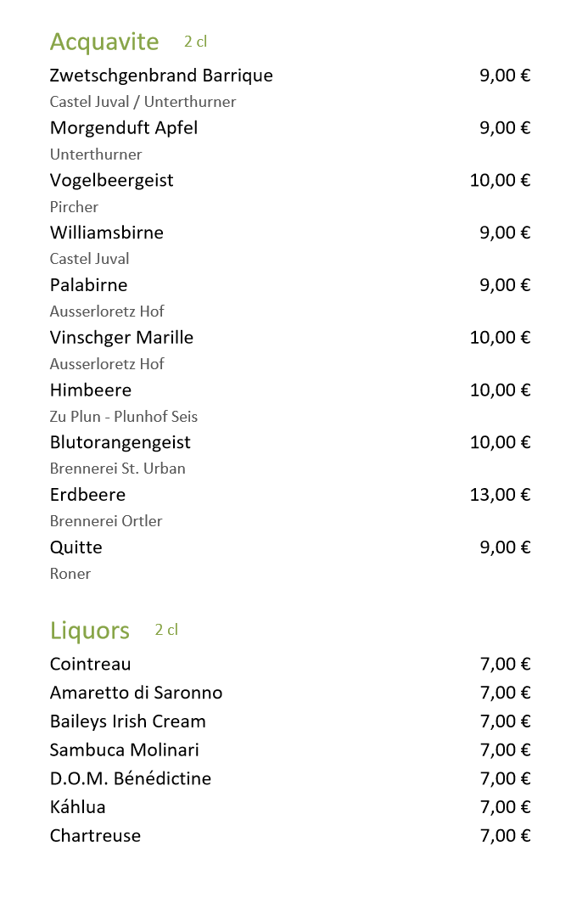Click on Morgenduft Apfel entry
This screenshot has height=898, width=588.
[124, 128]
